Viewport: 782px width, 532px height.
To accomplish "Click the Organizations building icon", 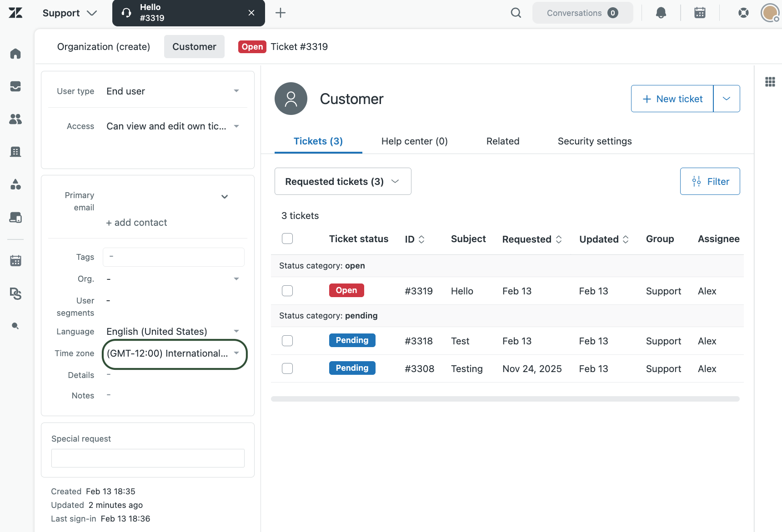I will (15, 151).
